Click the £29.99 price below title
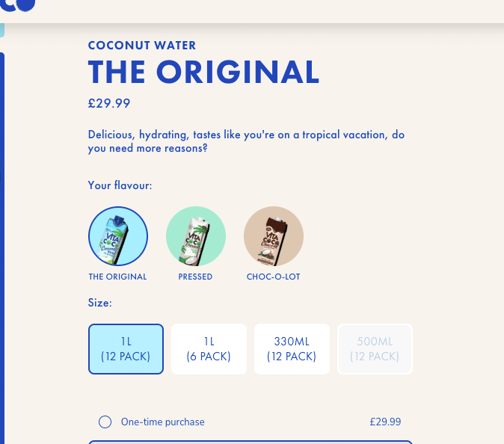Image resolution: width=504 pixels, height=444 pixels. coord(109,103)
